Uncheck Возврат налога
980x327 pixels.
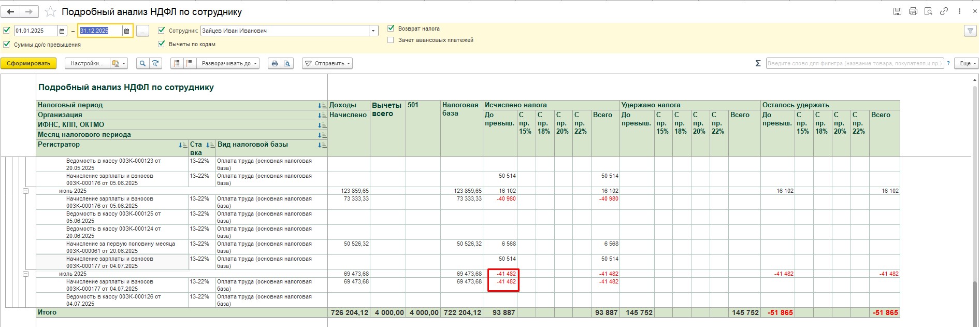tap(391, 29)
